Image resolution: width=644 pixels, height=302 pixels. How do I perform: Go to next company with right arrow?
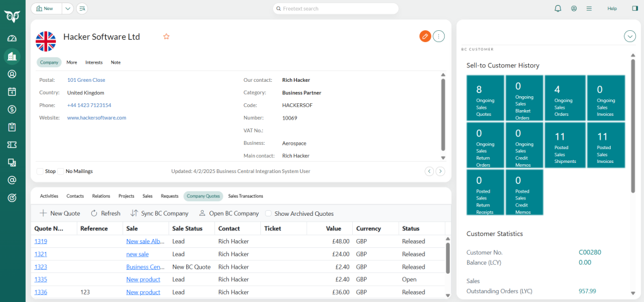[440, 171]
